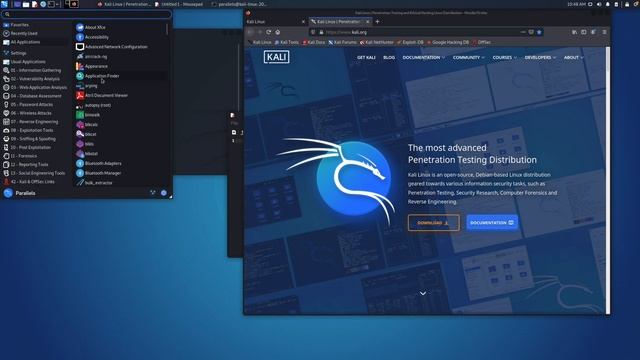
Task: Open the terminal launcher in the top panel
Action: (x=51, y=4)
